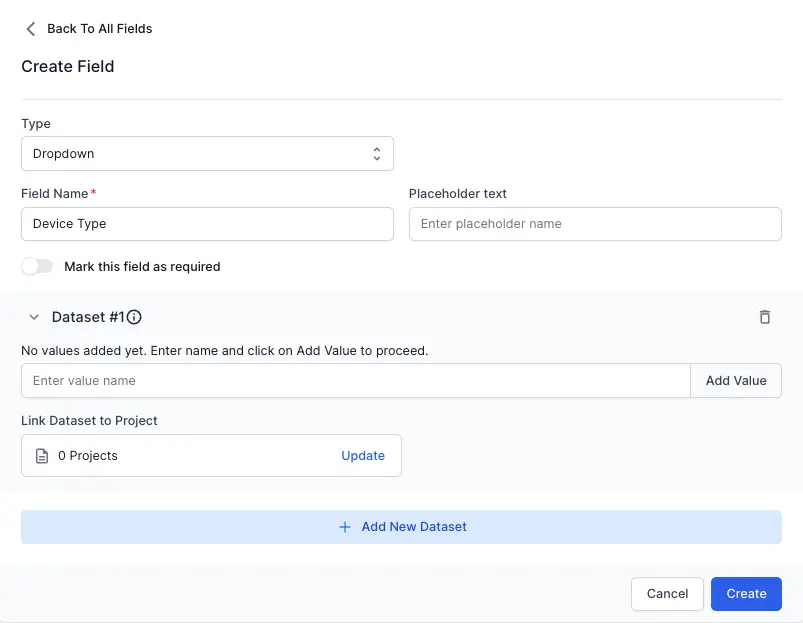Click the 'Add New Dataset' label
The width and height of the screenshot is (803, 623).
click(x=414, y=527)
